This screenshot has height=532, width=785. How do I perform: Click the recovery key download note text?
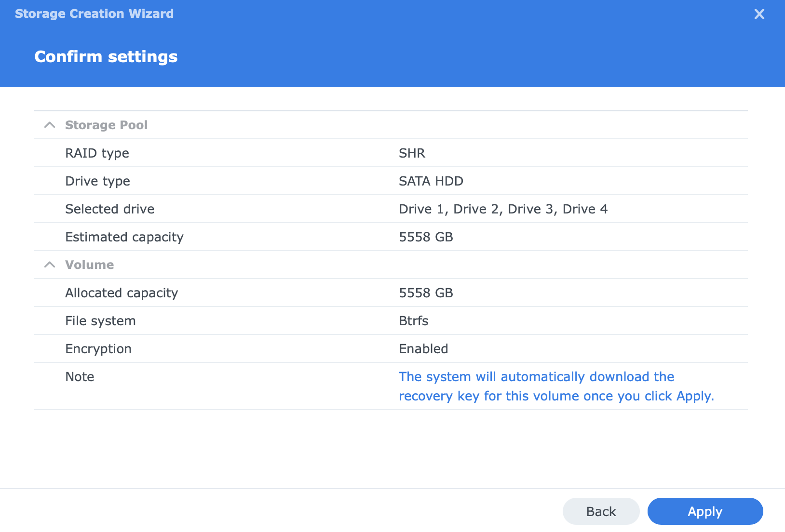(x=555, y=386)
